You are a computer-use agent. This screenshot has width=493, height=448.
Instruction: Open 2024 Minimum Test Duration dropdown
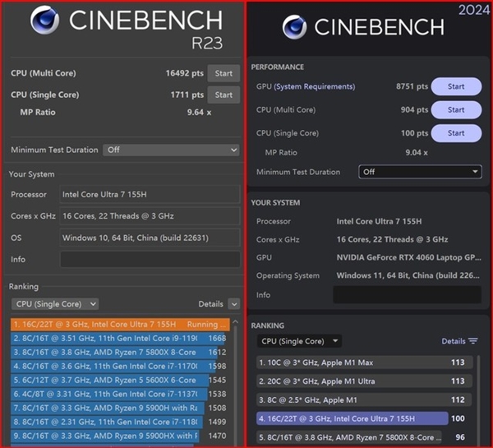[x=420, y=172]
